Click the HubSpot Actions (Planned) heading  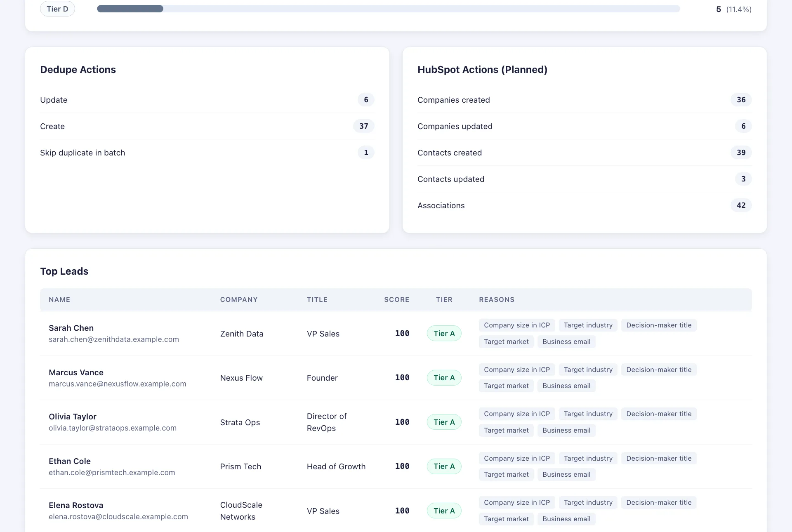(x=482, y=70)
